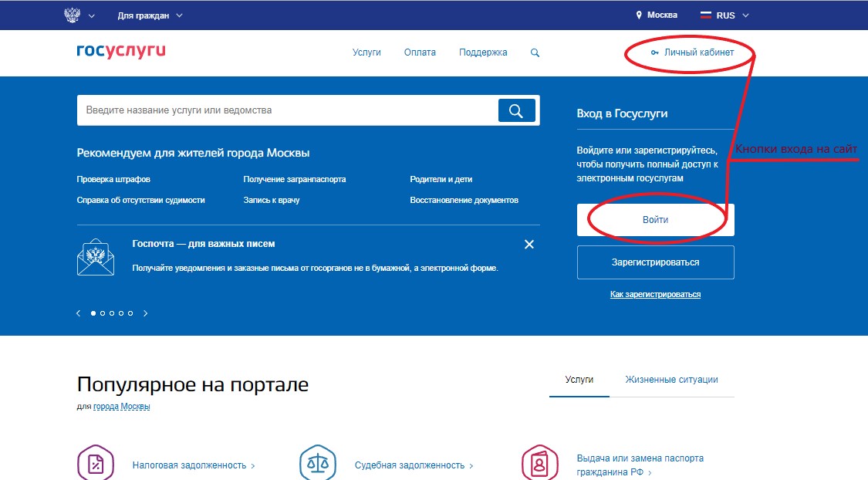
Task: Change location via Москва link
Action: [662, 15]
